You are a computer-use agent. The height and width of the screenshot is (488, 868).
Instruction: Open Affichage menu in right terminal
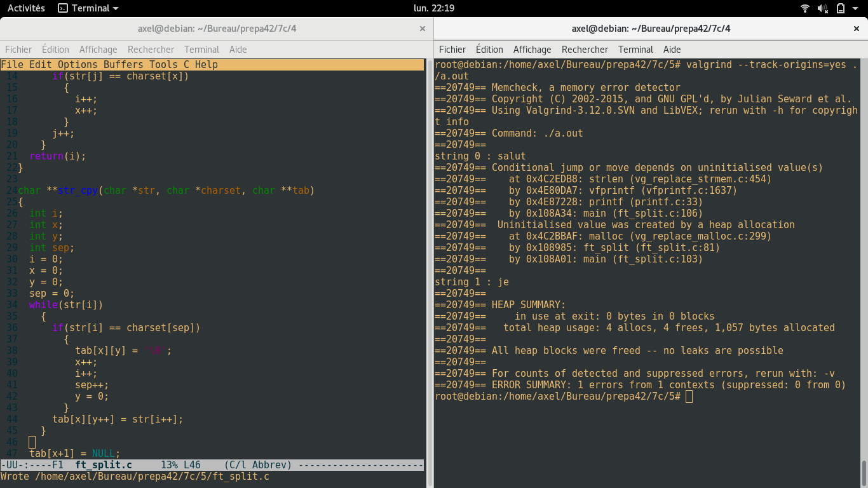click(x=532, y=50)
